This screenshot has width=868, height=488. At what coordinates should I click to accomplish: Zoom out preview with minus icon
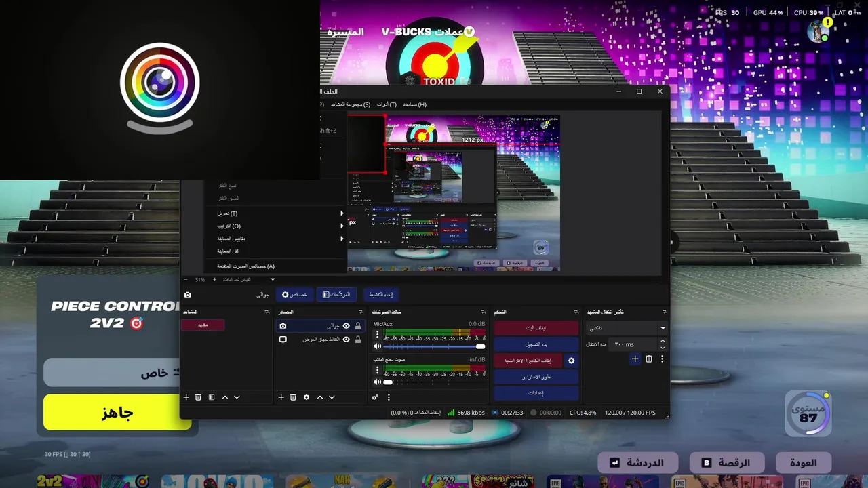186,279
